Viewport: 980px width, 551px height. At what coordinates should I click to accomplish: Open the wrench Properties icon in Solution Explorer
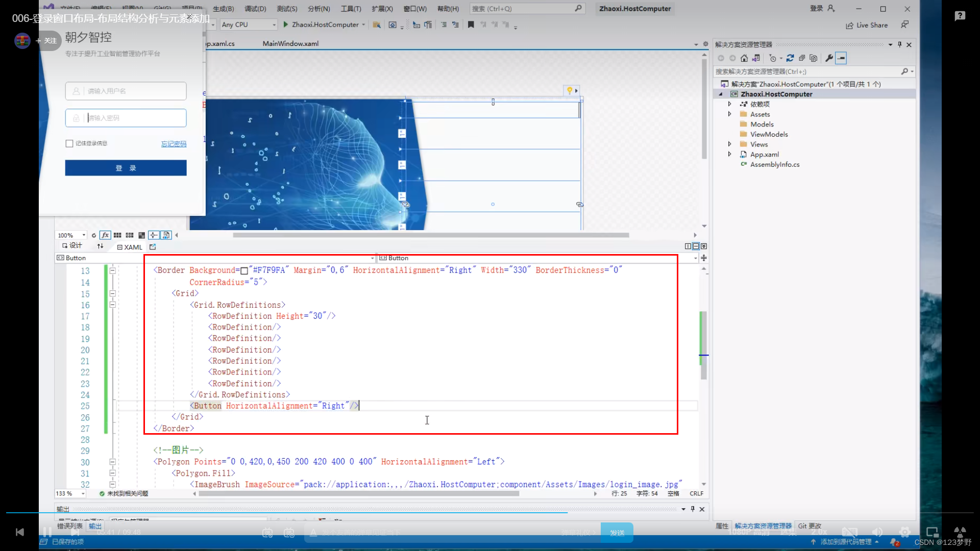click(829, 58)
